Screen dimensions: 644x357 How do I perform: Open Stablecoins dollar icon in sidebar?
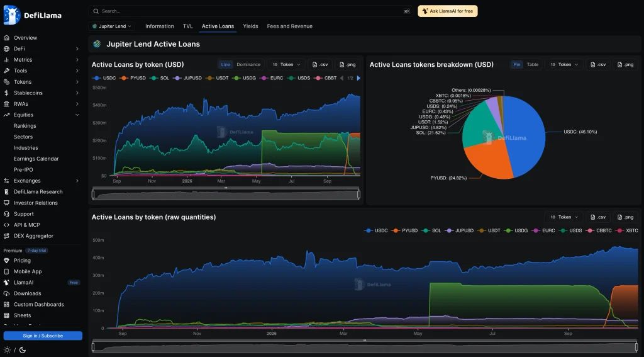click(x=6, y=93)
